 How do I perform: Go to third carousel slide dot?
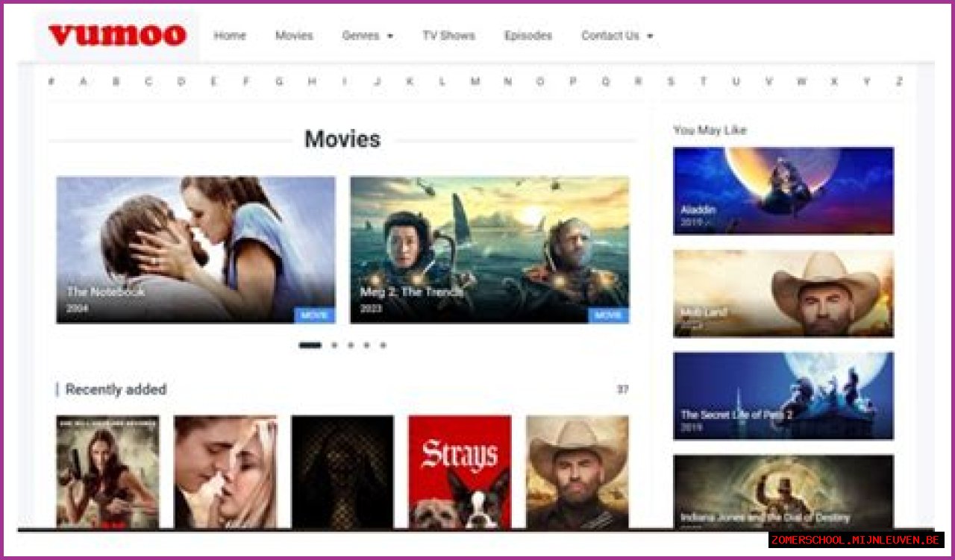[x=351, y=345]
